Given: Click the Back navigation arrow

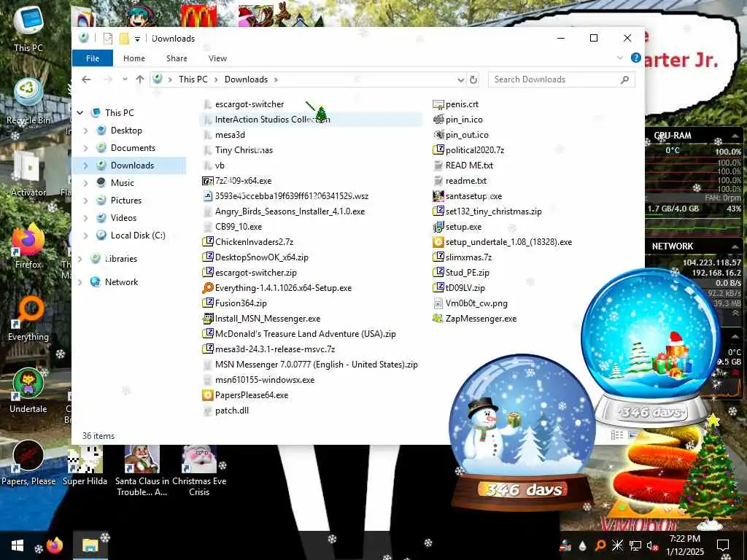Looking at the screenshot, I should coord(86,79).
